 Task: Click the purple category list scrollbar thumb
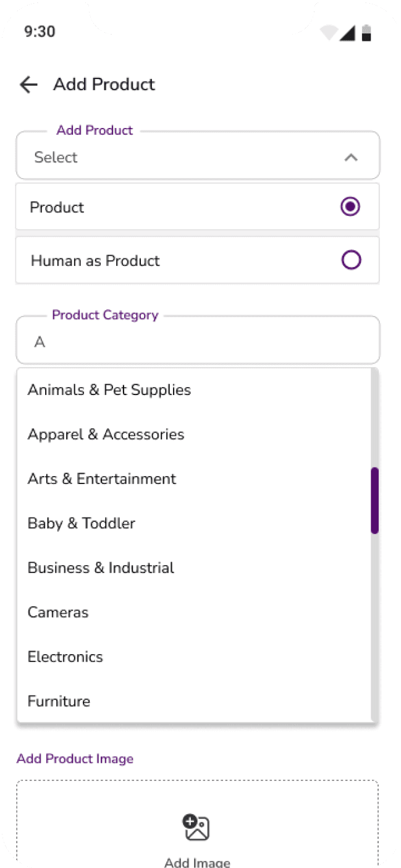pyautogui.click(x=374, y=500)
